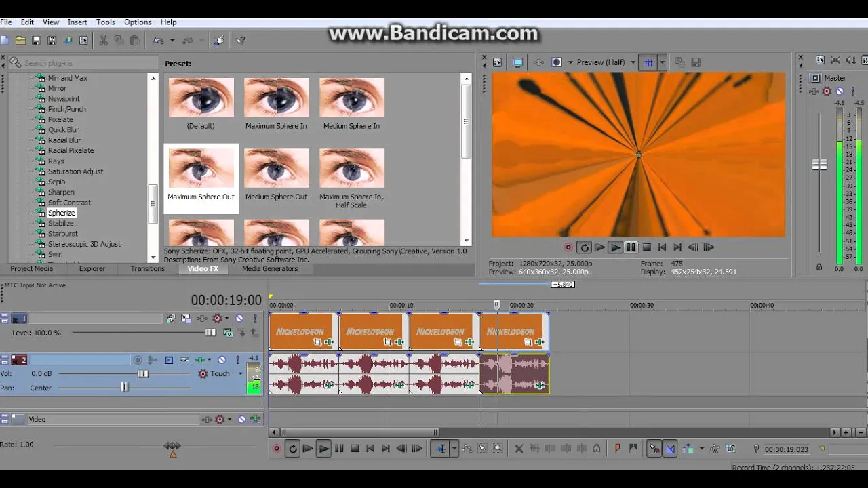The width and height of the screenshot is (868, 488).
Task: Mute the Video bus track
Action: click(x=241, y=420)
